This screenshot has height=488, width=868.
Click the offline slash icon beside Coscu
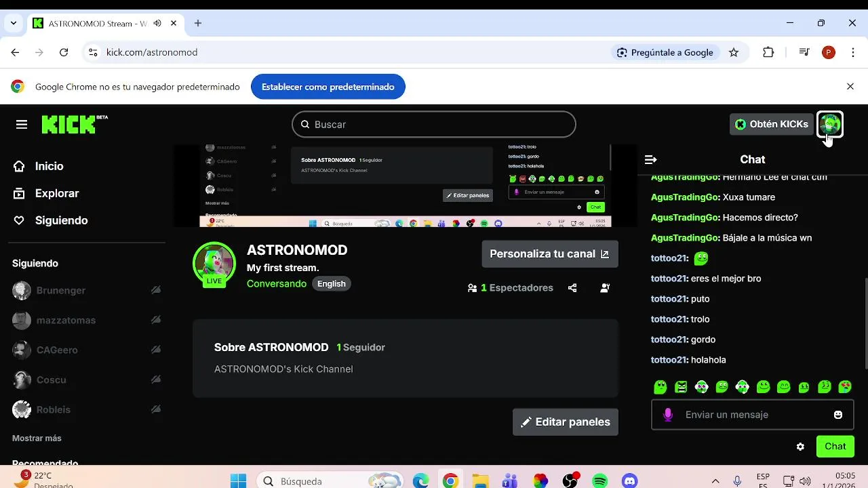pyautogui.click(x=156, y=380)
